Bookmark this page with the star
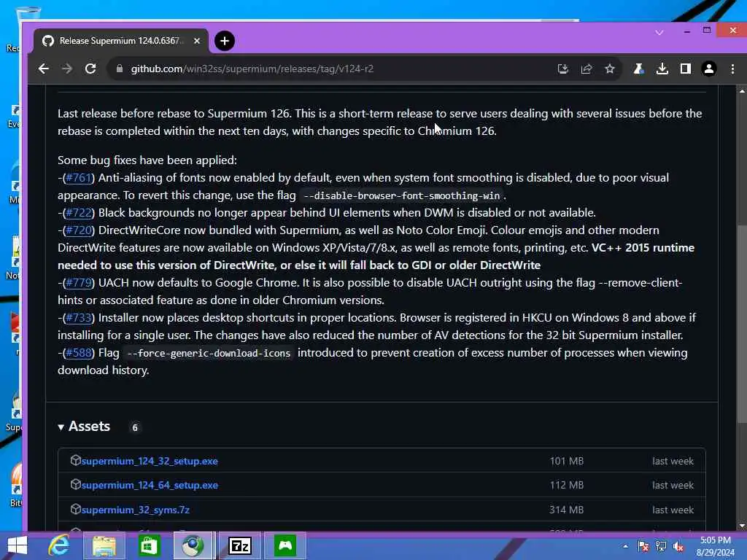Image resolution: width=747 pixels, height=560 pixels. [x=610, y=69]
